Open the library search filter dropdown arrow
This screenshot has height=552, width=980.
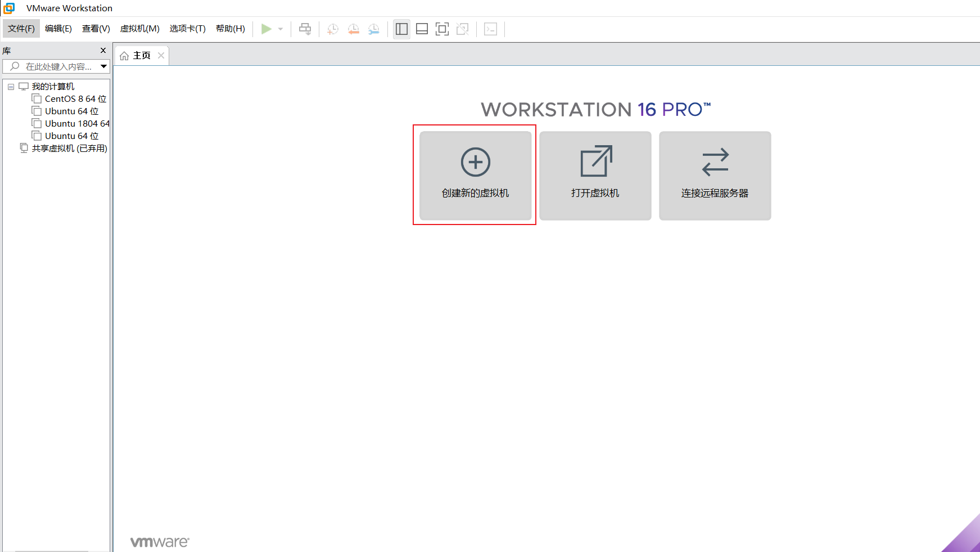[104, 66]
